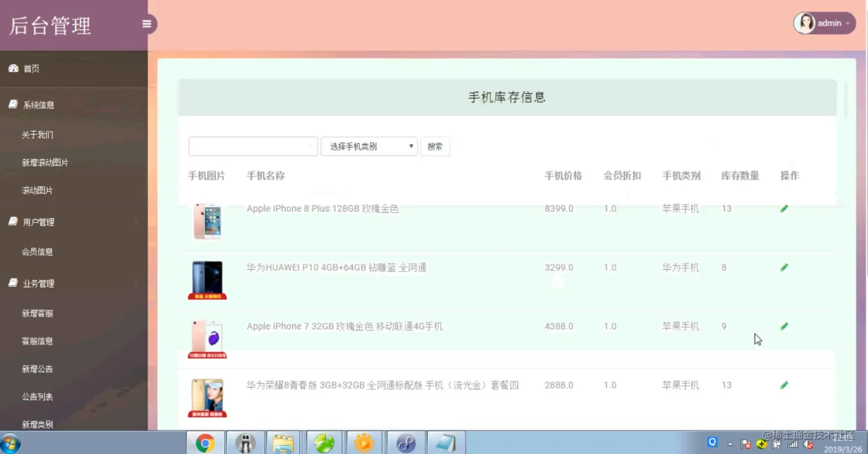
Task: Edit the iPhone 7 32GB row with pencil icon
Action: tap(784, 327)
